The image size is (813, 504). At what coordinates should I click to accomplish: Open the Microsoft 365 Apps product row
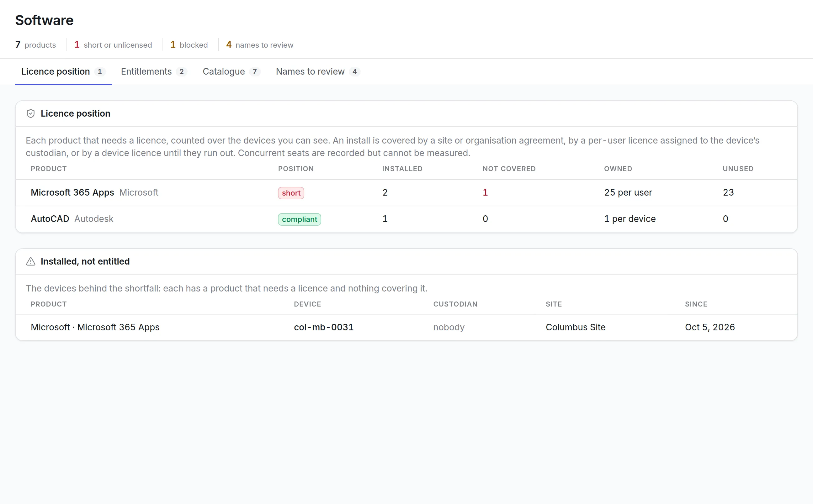click(x=406, y=193)
